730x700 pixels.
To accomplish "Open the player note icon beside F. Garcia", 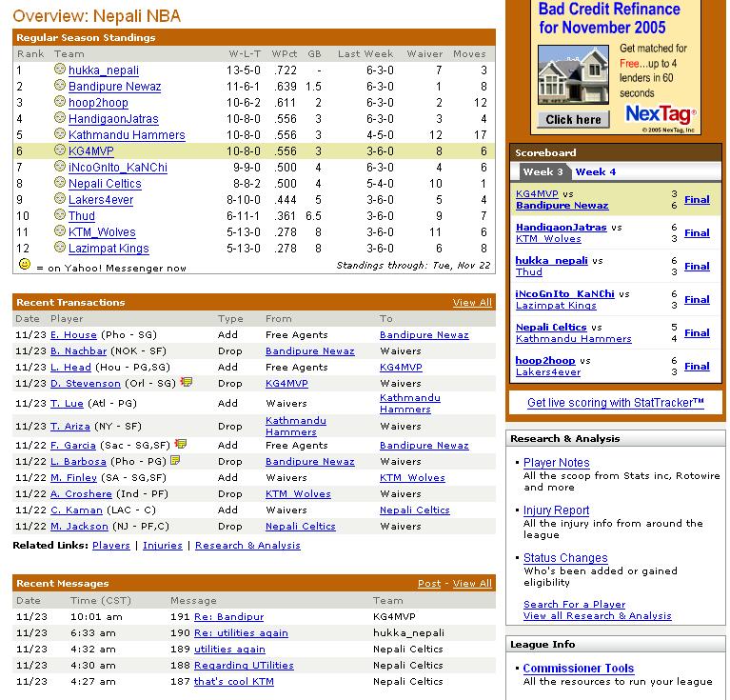I will pyautogui.click(x=181, y=444).
